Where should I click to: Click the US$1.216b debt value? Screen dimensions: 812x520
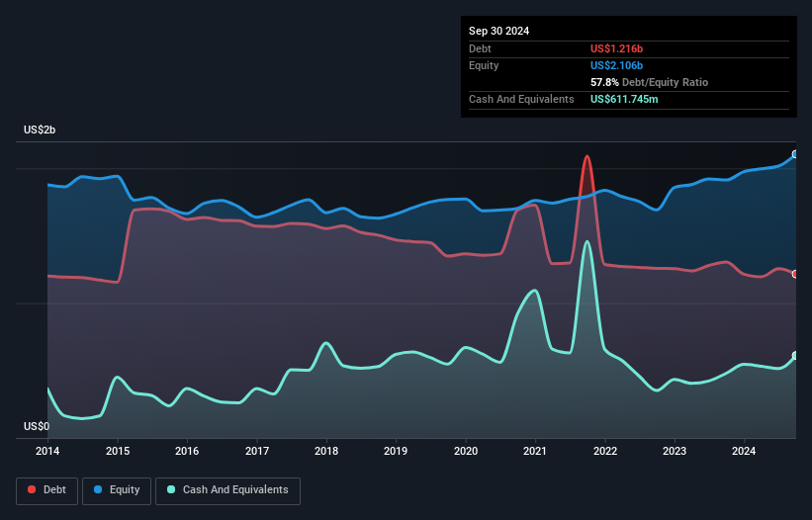point(616,48)
